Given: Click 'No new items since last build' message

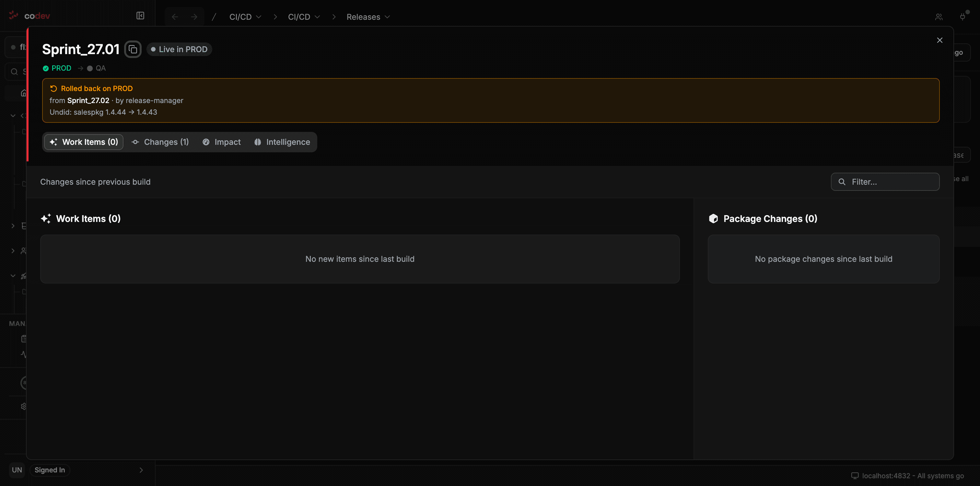Looking at the screenshot, I should (x=360, y=259).
